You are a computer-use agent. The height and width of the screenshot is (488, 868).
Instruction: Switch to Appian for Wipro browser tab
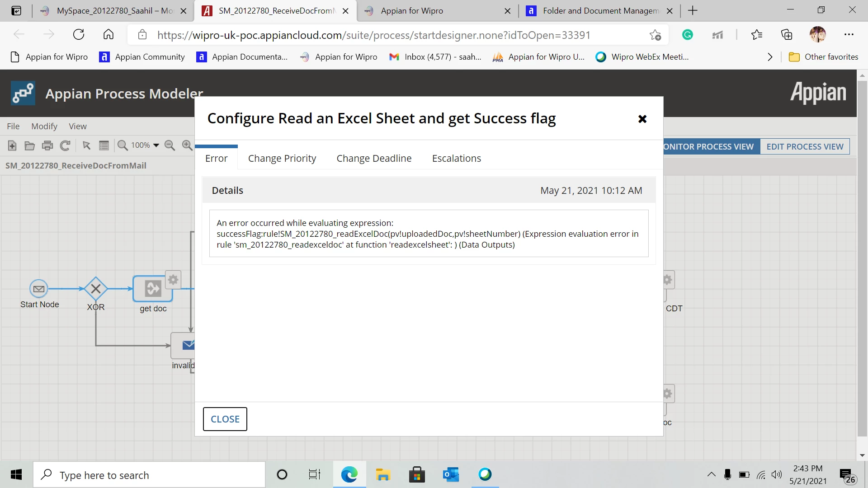click(438, 11)
